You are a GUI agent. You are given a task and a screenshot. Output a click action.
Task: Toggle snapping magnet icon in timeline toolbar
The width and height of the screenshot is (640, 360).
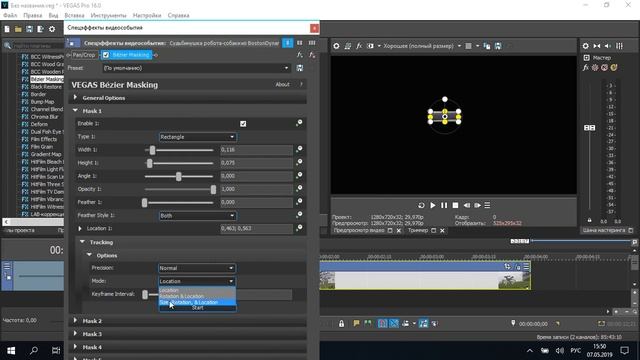click(x=382, y=324)
